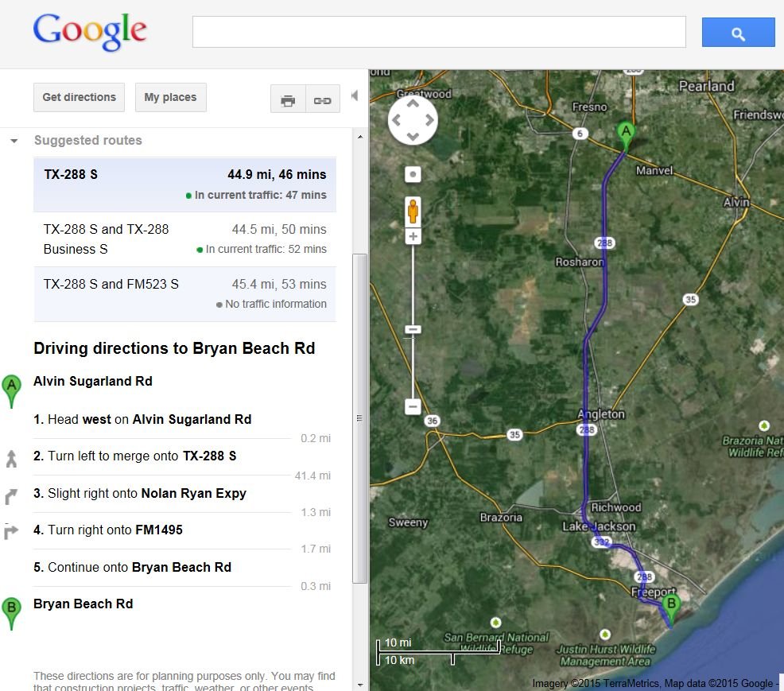This screenshot has height=691, width=784.
Task: Click the Bryan Beach Rd destination address
Action: coord(83,604)
